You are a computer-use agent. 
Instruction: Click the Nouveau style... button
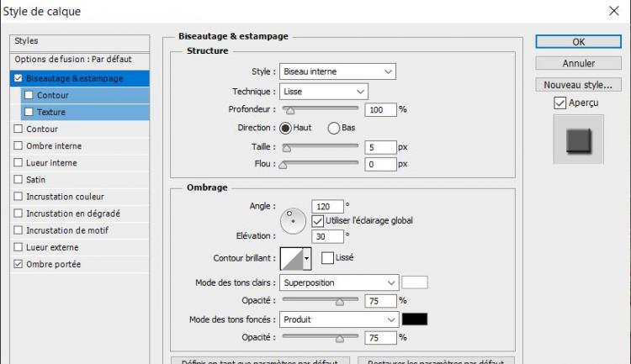coord(578,85)
